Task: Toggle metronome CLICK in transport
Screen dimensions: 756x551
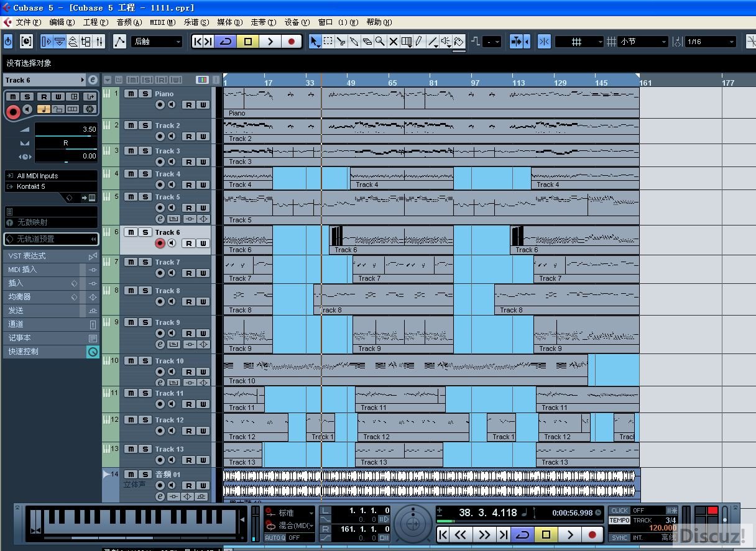Action: point(619,511)
